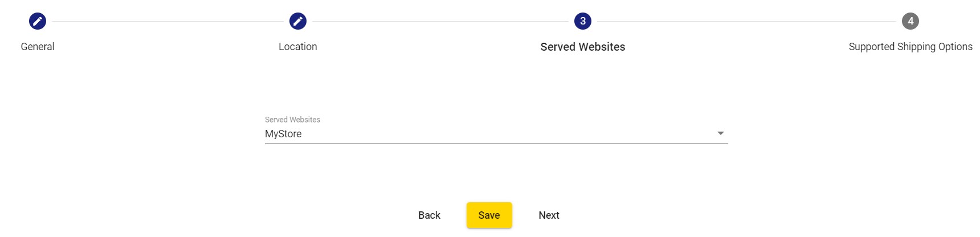Save changes with the yellow Save button
Image resolution: width=980 pixels, height=237 pixels.
(x=489, y=215)
